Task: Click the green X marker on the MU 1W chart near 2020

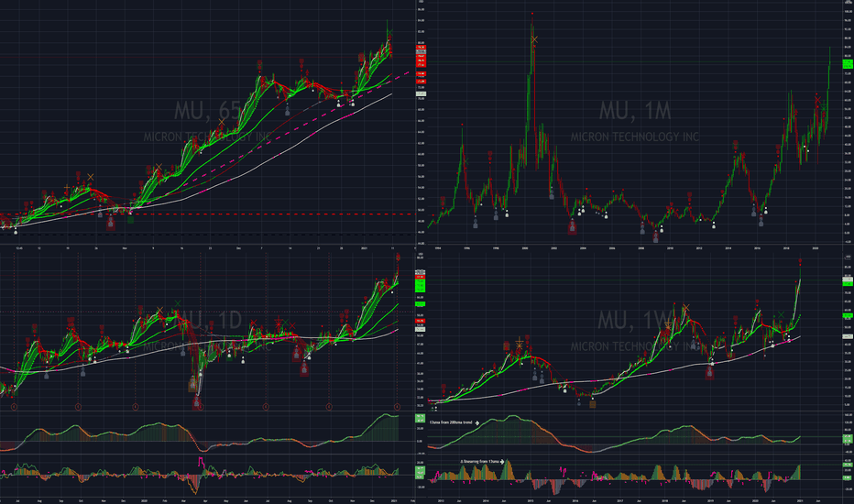Action: pos(782,314)
